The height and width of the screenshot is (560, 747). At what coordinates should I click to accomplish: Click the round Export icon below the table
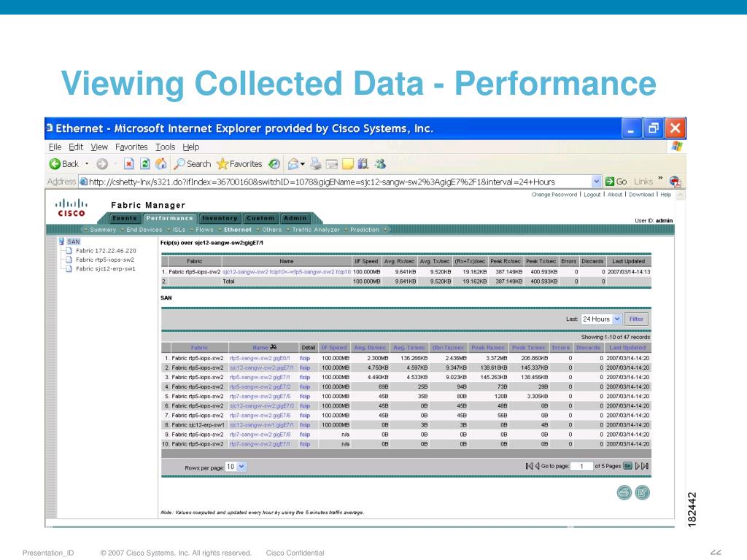[x=642, y=492]
